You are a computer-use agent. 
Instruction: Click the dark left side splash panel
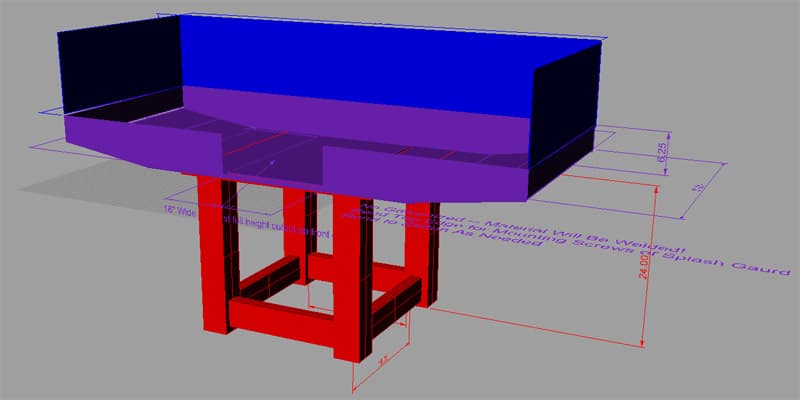120,64
